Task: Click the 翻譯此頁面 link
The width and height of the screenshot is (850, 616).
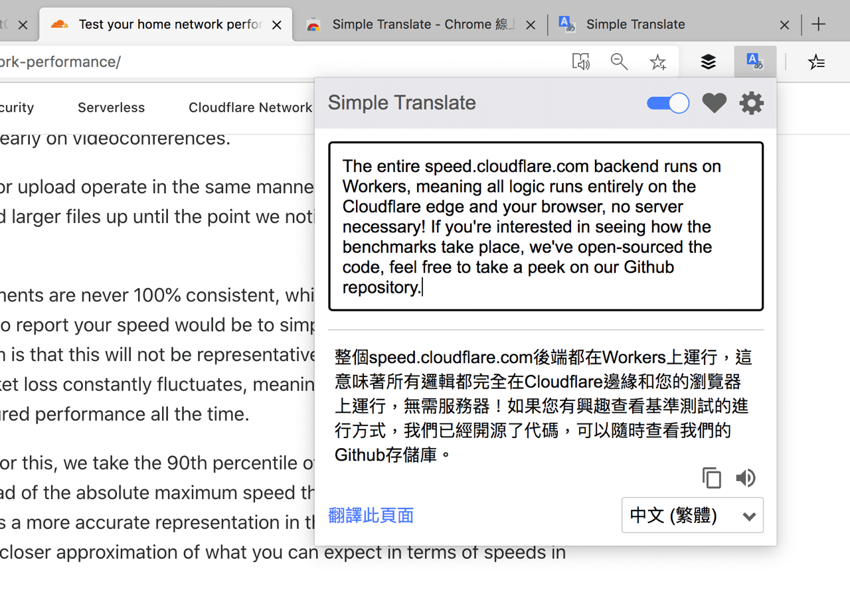Action: (x=371, y=515)
